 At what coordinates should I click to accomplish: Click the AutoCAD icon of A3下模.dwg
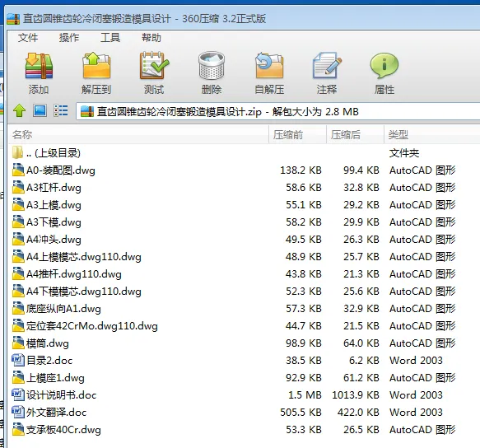(x=18, y=222)
